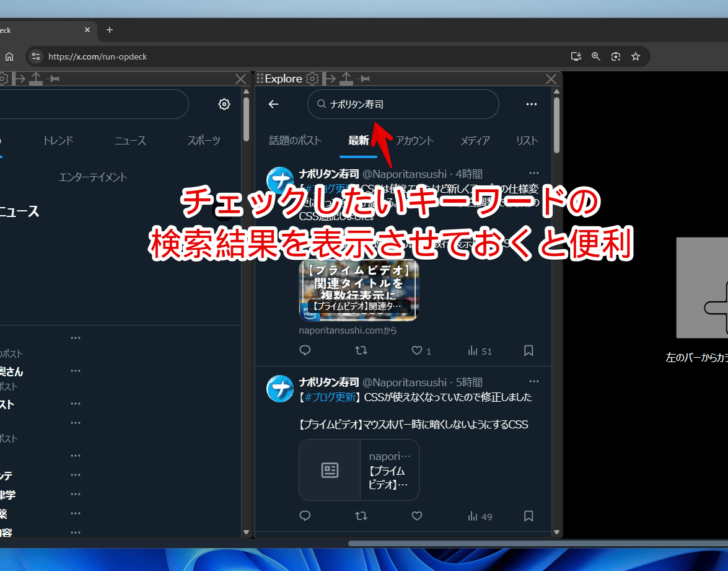
Task: Bookmark the 4時間 post
Action: pos(528,351)
